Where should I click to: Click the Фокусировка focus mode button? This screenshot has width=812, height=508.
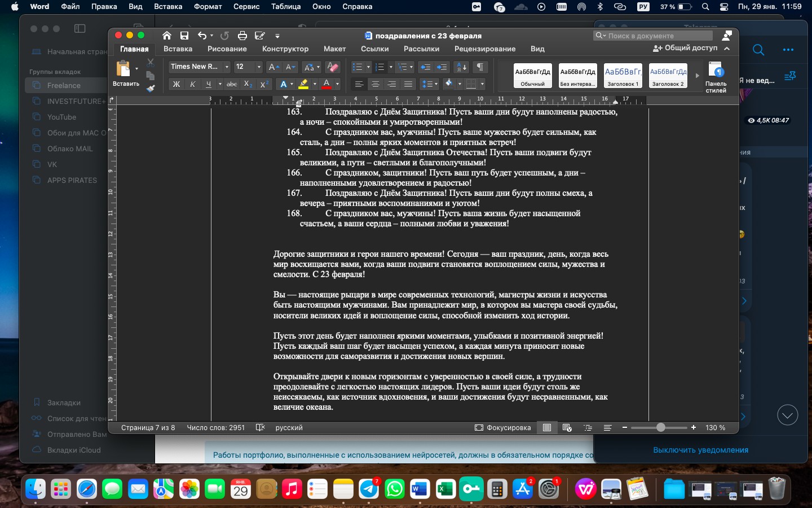pos(503,427)
